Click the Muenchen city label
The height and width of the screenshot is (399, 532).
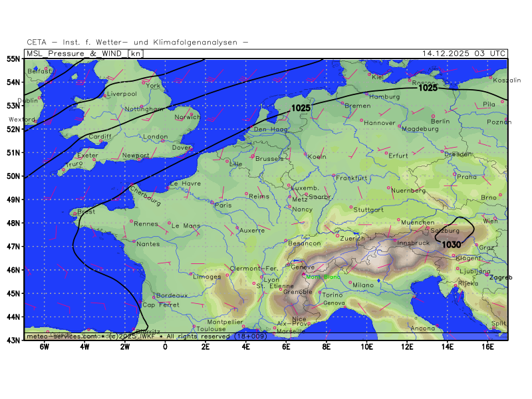tap(418, 222)
